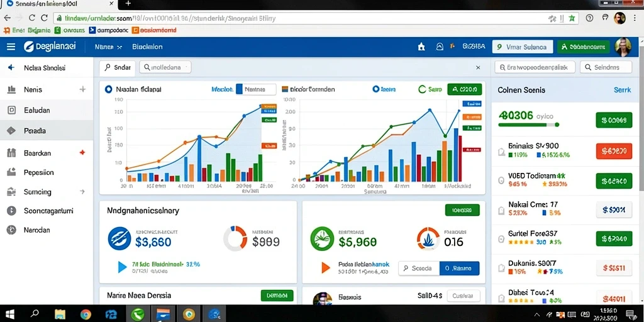Select the Nadan radio button above left chart
Image resolution: width=644 pixels, height=322 pixels.
pyautogui.click(x=108, y=89)
